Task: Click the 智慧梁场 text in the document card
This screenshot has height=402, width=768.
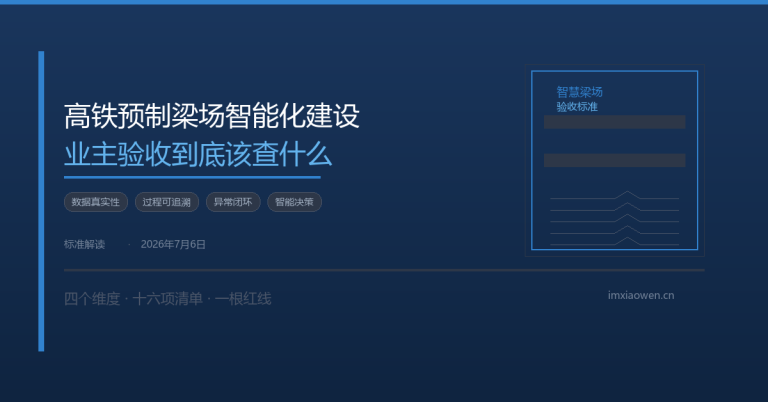Action: 579,92
